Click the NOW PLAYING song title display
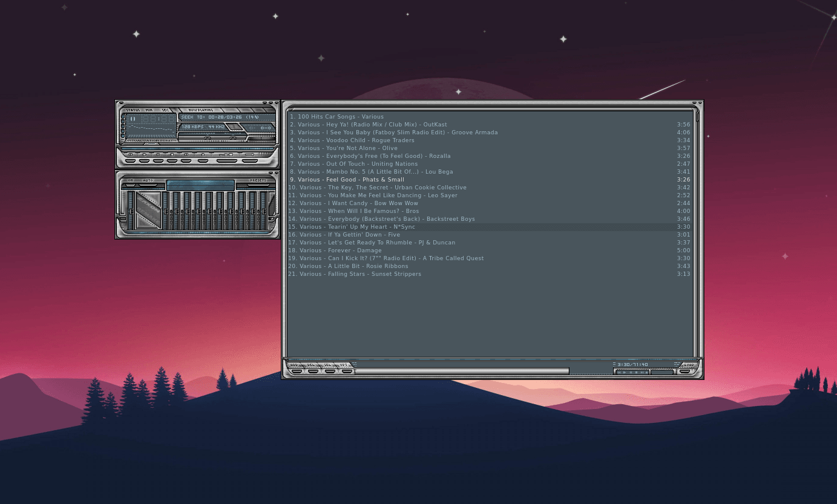 [x=227, y=117]
